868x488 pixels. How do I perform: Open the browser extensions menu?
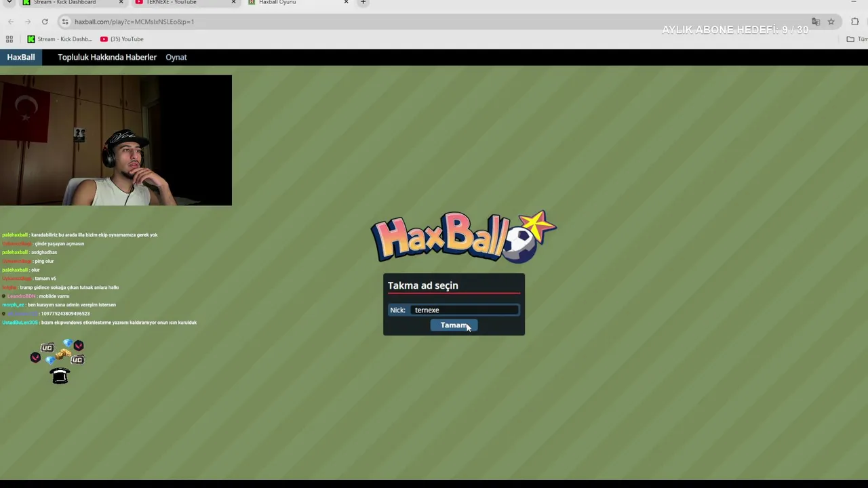(x=854, y=22)
